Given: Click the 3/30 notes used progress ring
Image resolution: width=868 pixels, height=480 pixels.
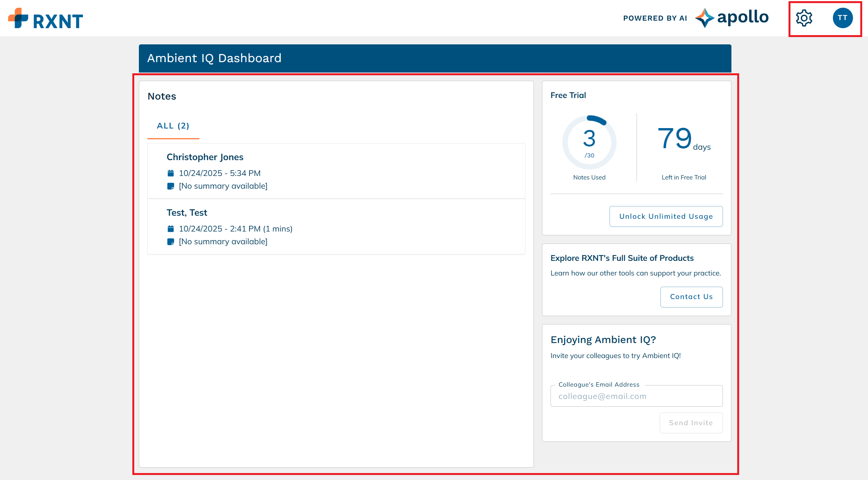Looking at the screenshot, I should click(589, 142).
